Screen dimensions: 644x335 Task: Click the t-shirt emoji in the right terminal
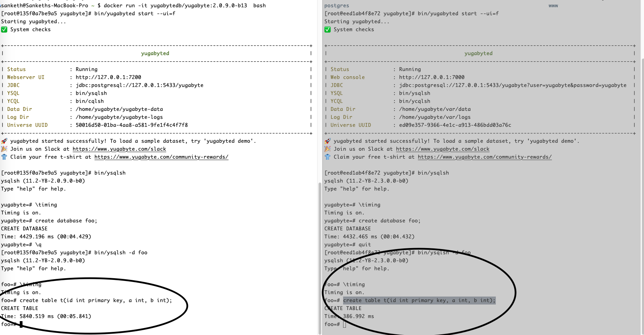[328, 157]
